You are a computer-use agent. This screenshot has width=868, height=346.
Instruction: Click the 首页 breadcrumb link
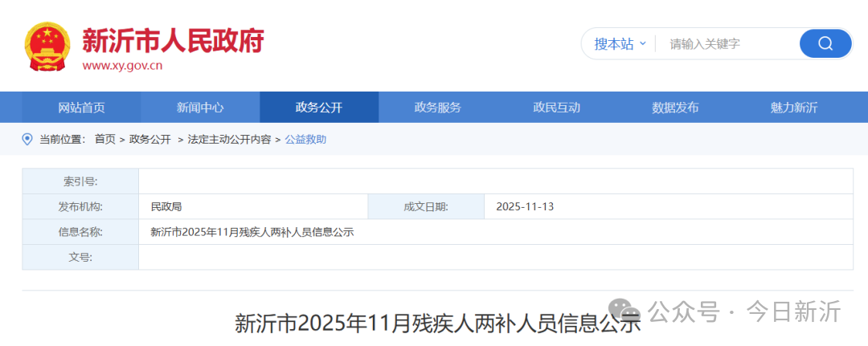[x=104, y=140]
